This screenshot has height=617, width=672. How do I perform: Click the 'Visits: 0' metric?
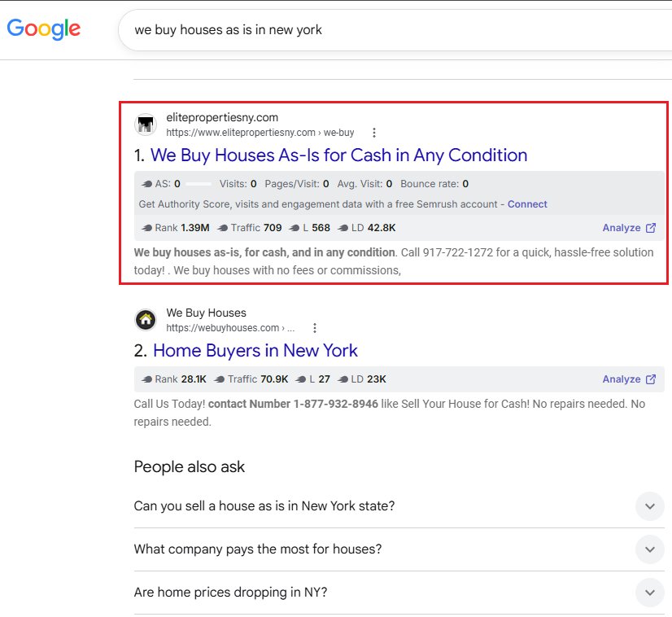pos(238,184)
